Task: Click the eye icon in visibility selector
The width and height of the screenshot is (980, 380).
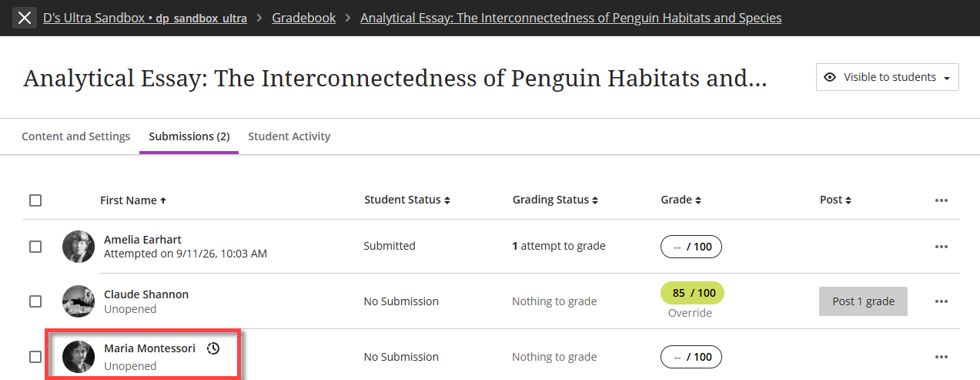Action: [830, 77]
